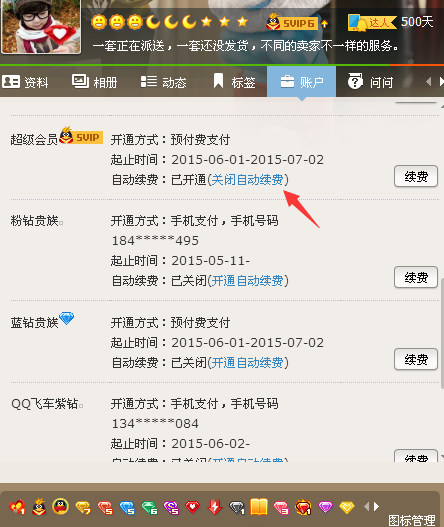Viewport: 444px width, 527px height.
Task: Click the 粉钻贵族 start date 2015-05-11-
Action: point(211,261)
